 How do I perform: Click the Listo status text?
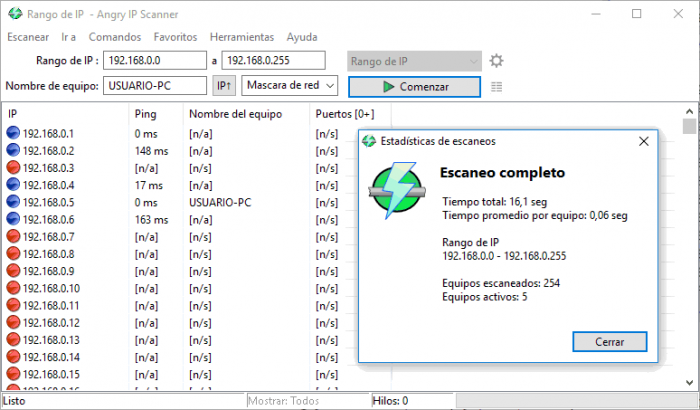tap(14, 401)
